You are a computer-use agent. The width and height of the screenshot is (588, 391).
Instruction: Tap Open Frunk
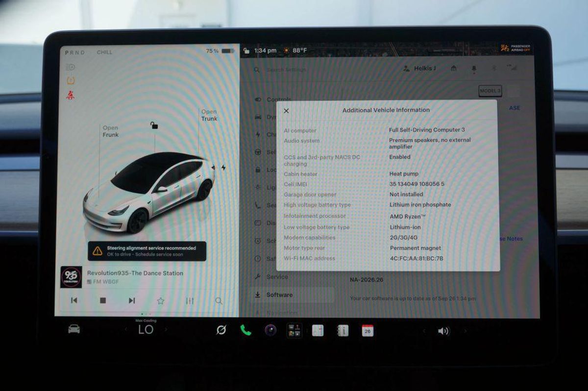(110, 131)
